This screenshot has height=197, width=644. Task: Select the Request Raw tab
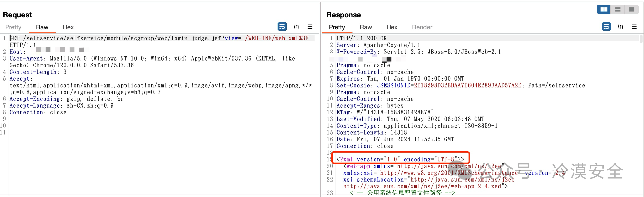[42, 27]
